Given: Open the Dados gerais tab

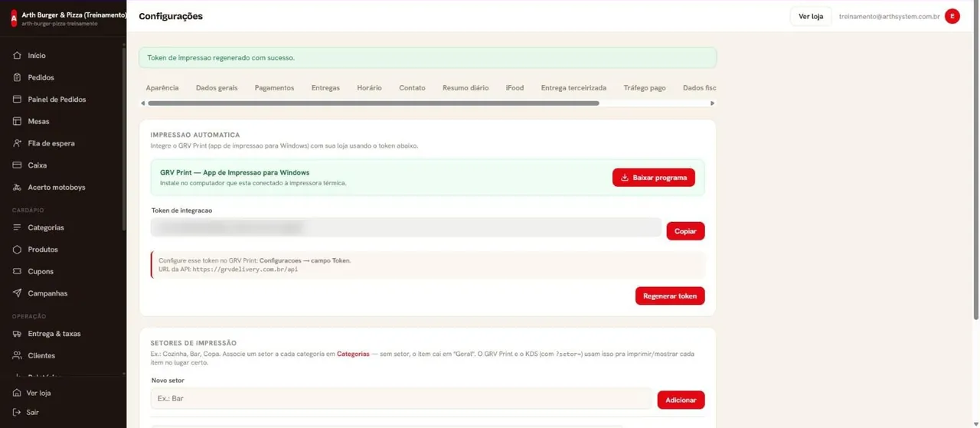Looking at the screenshot, I should [217, 88].
